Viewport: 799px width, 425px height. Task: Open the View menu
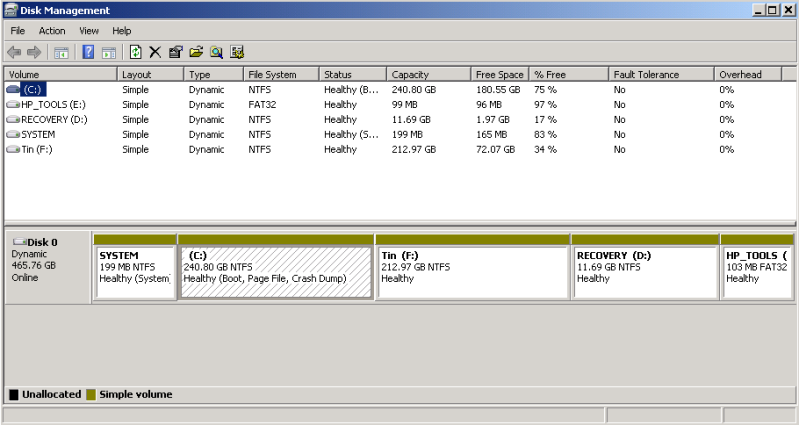point(89,31)
